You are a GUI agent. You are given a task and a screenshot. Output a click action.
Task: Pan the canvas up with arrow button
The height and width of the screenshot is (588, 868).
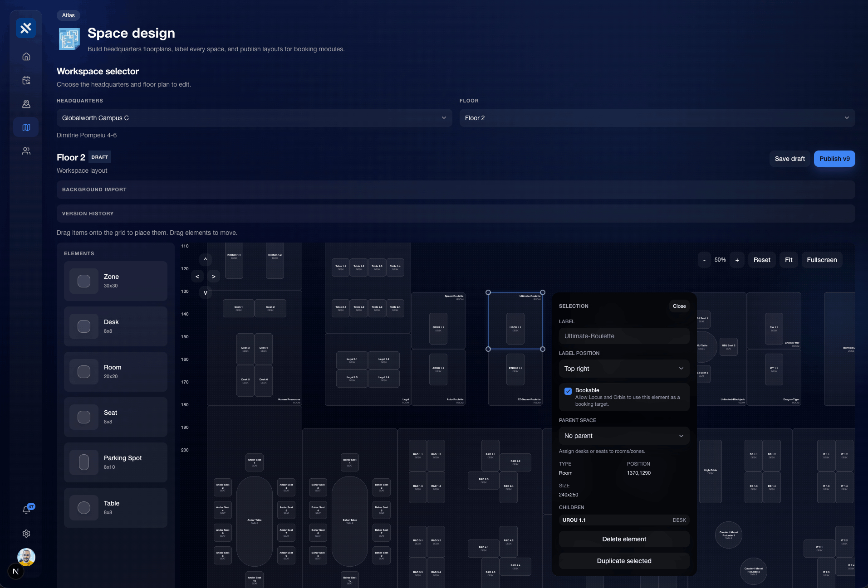[x=206, y=259]
